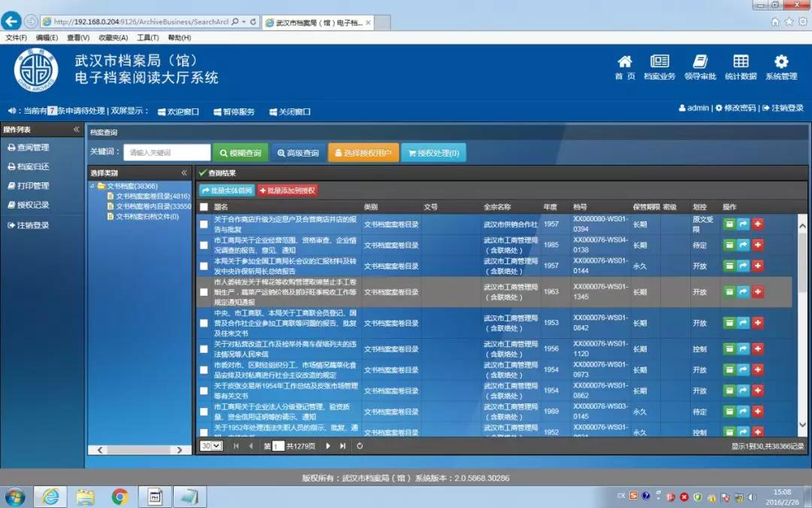Viewport: 812px width, 508px height.
Task: Open 档案业务 from the top navigation
Action: click(659, 66)
